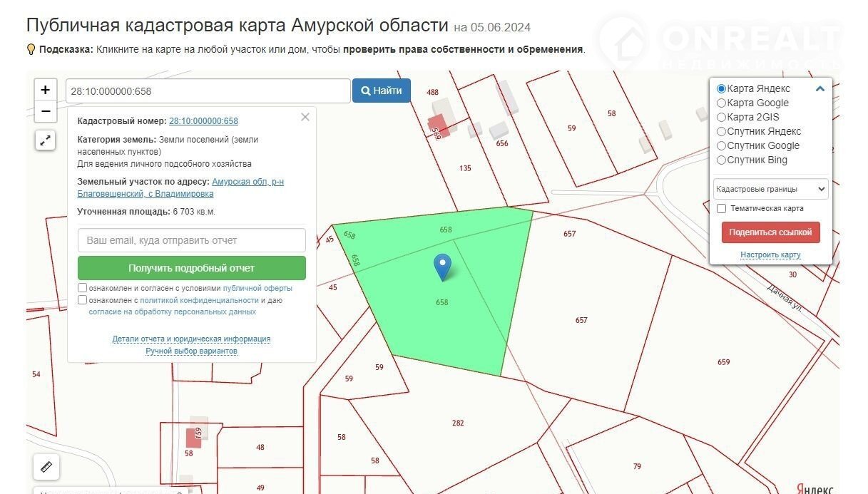Click the blue map pin marker
This screenshot has height=494, width=868.
(443, 267)
